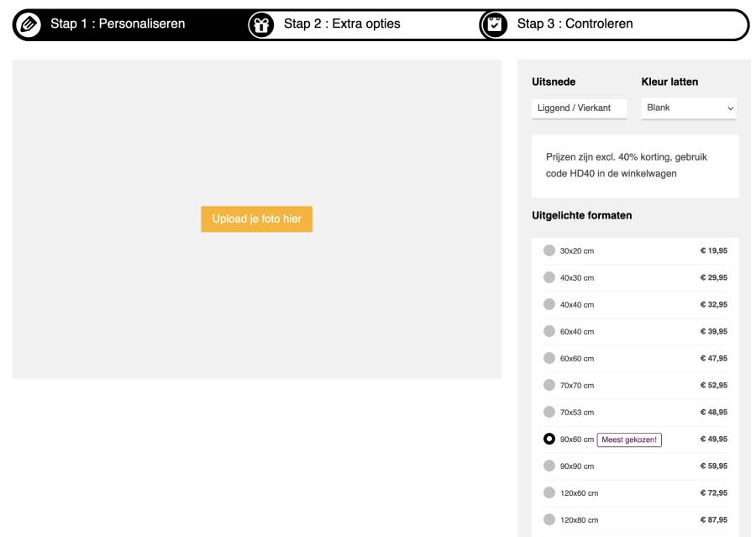Open the Stap 1 : Personaliseren tab
The image size is (756, 537).
pyautogui.click(x=118, y=24)
